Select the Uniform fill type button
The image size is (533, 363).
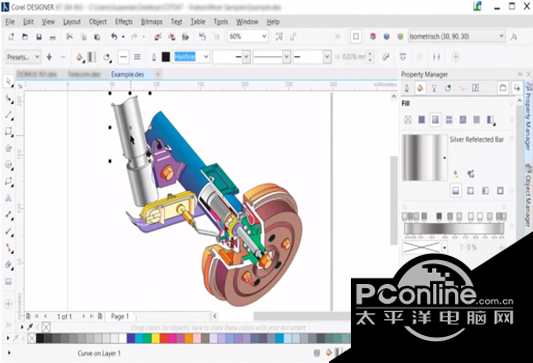(422, 120)
